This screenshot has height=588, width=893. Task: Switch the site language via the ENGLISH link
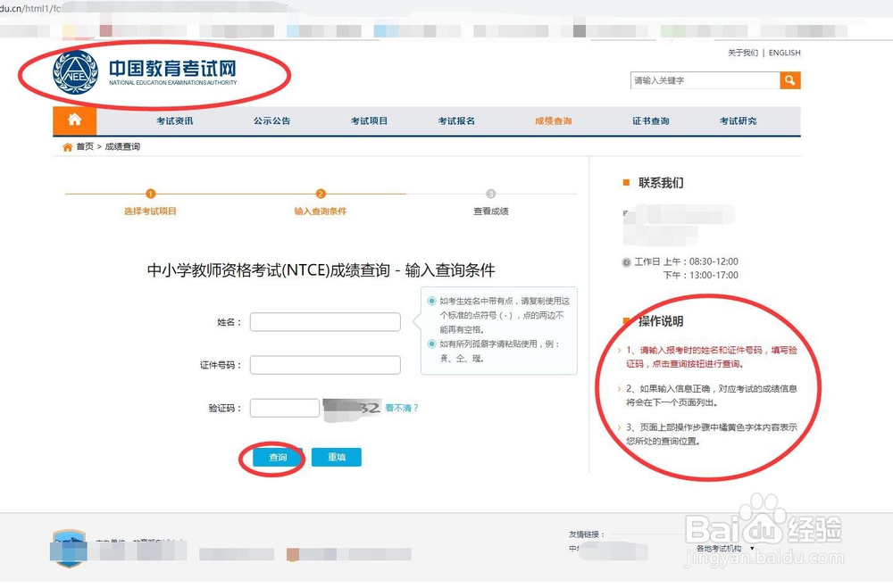784,53
